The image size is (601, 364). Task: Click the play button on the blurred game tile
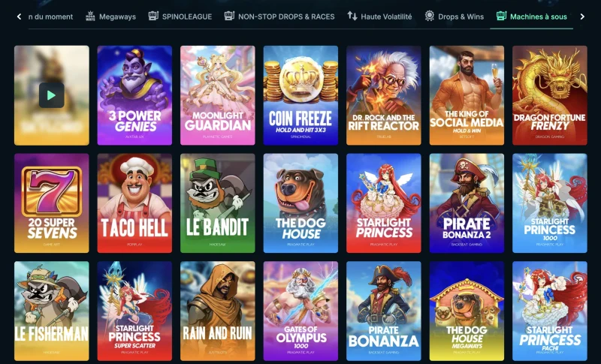pos(51,95)
